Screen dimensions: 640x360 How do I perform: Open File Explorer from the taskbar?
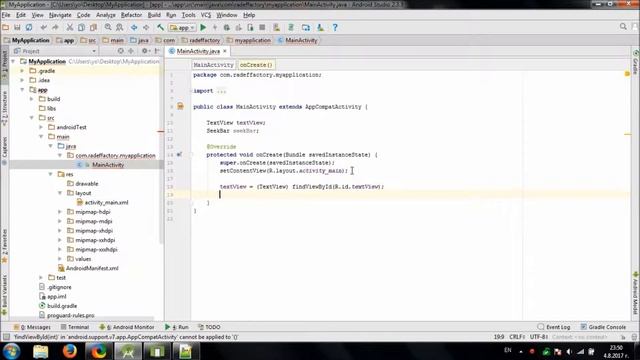pyautogui.click(x=40, y=351)
